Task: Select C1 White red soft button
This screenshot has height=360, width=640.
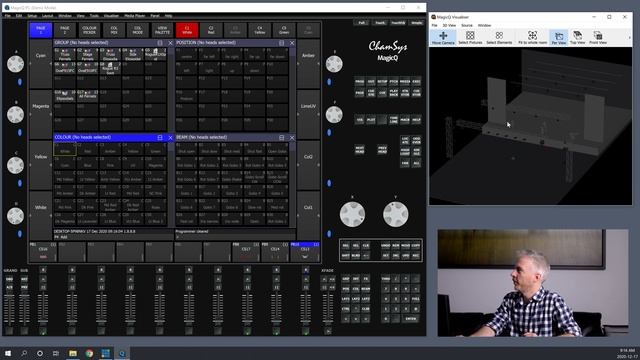Action: (187, 30)
